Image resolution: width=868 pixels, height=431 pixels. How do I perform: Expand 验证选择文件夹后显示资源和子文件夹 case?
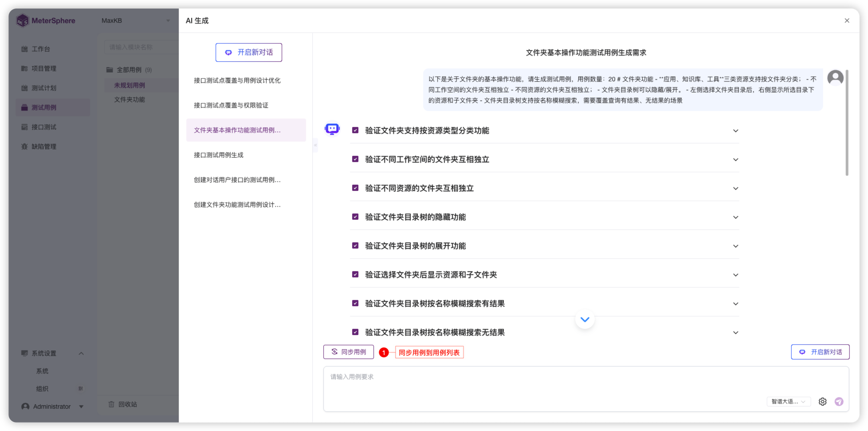(735, 275)
